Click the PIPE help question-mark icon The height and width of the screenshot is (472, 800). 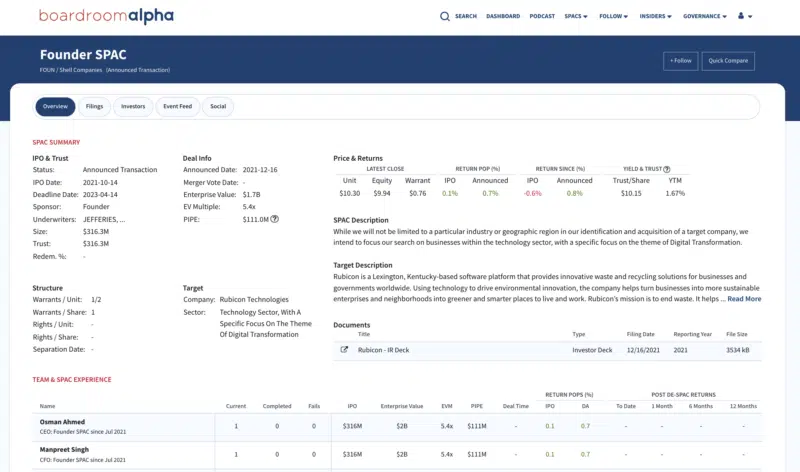pyautogui.click(x=274, y=219)
